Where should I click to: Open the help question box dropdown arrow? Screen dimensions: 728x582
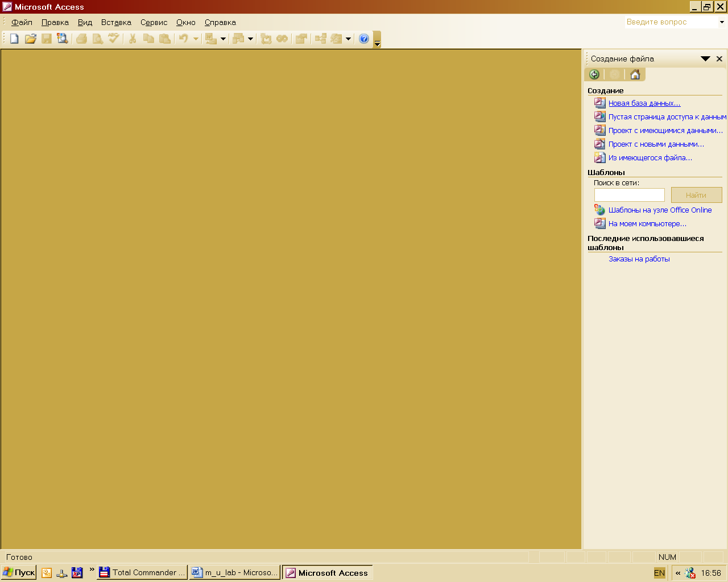click(x=722, y=22)
